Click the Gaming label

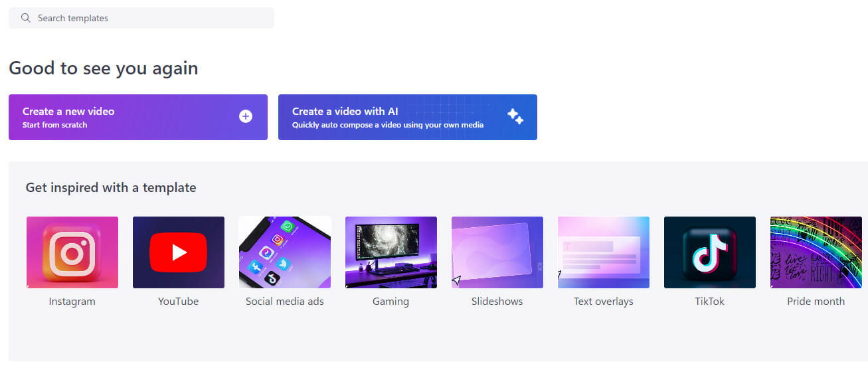(x=391, y=302)
